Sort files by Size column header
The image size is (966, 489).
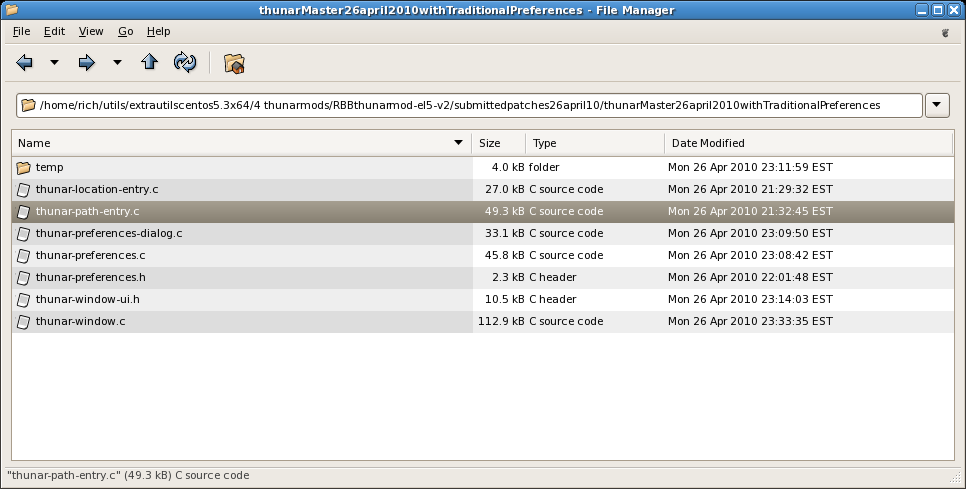click(498, 143)
